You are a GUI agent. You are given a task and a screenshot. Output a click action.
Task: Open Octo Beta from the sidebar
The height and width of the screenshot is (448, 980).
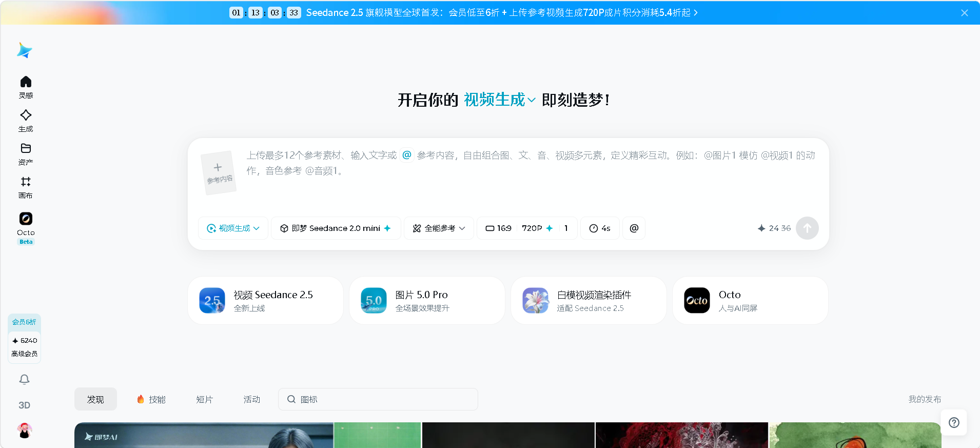pos(26,228)
